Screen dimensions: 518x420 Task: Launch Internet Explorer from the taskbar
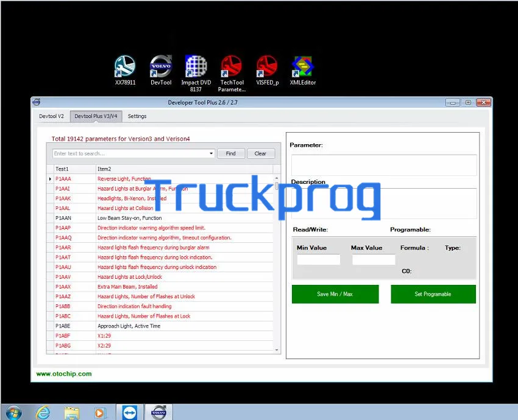point(43,413)
